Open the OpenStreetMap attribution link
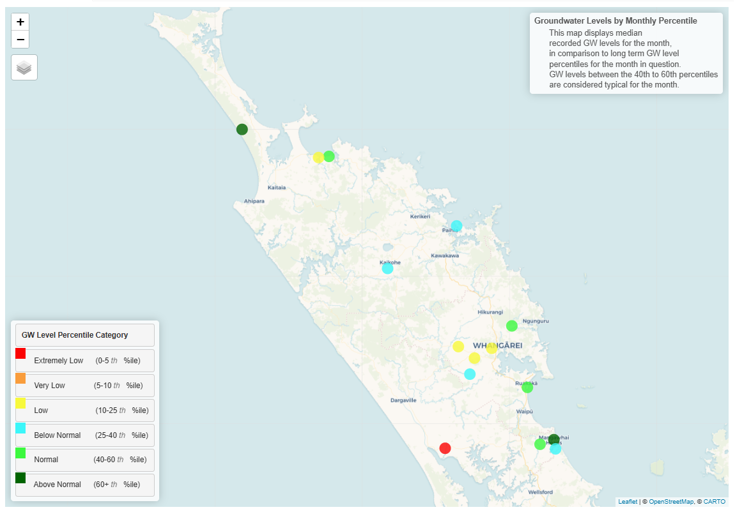Screen dimensions: 734x512 pyautogui.click(x=671, y=502)
